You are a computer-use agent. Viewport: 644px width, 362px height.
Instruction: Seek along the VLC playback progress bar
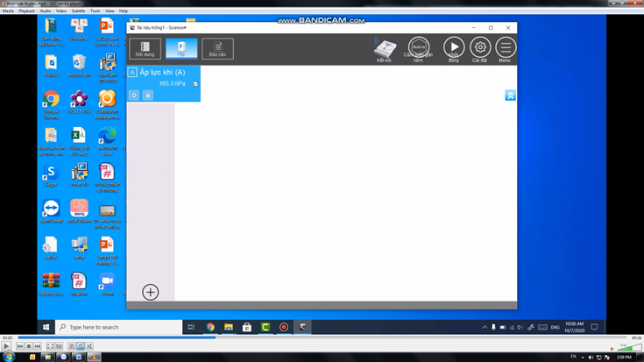[322, 337]
